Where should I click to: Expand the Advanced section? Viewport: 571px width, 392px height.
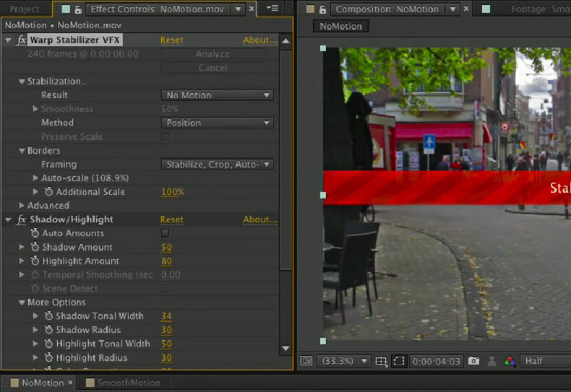22,206
